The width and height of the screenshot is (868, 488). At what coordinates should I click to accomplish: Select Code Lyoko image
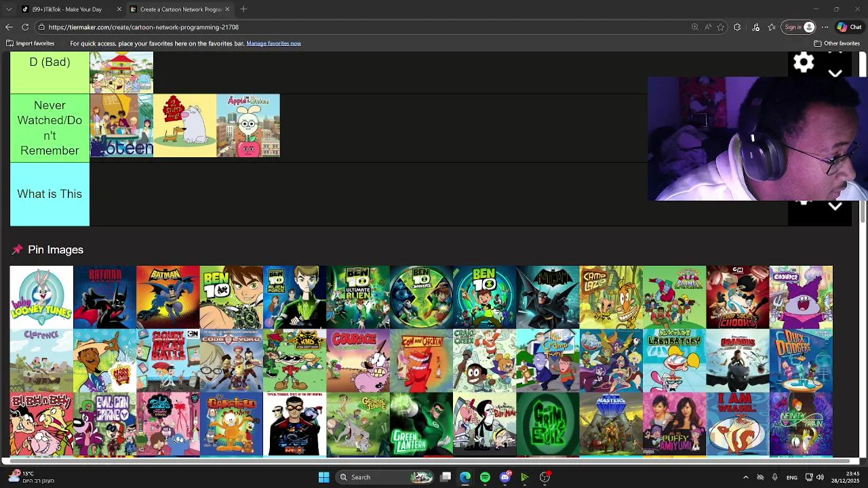[231, 361]
